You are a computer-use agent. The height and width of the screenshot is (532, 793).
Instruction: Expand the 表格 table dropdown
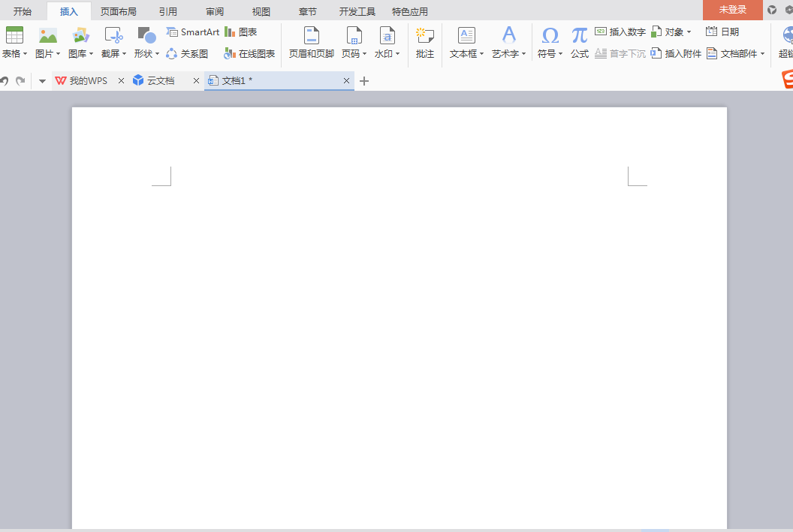[x=14, y=54]
